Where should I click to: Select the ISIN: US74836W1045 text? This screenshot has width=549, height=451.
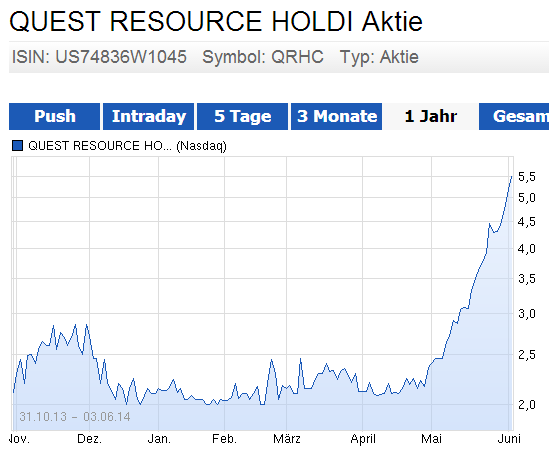coord(99,57)
